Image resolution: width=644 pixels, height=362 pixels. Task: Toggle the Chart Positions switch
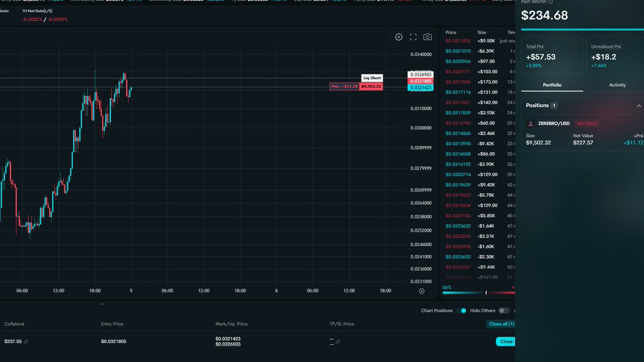click(461, 311)
